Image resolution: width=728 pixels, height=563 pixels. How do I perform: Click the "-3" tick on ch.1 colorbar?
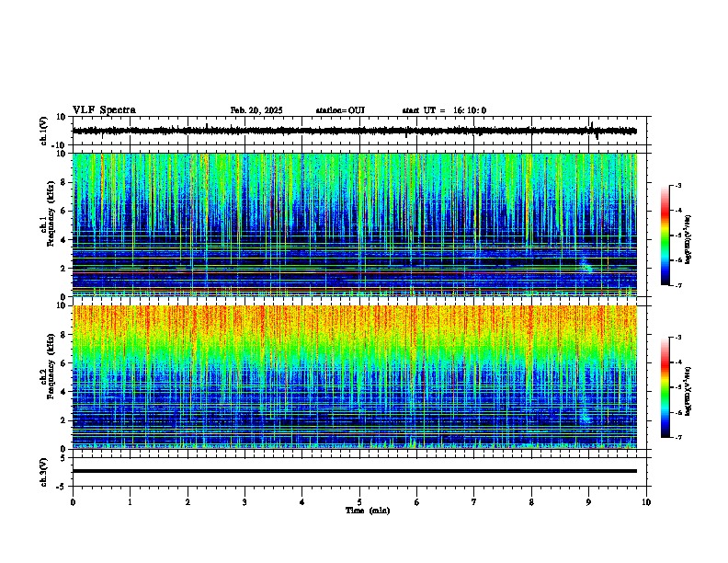pos(677,185)
